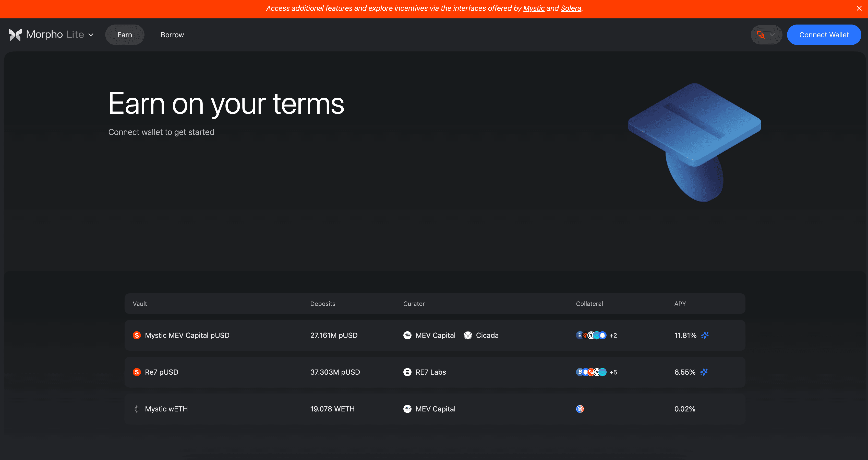
Task: Click RE7 Labs curator icon
Action: pyautogui.click(x=407, y=372)
